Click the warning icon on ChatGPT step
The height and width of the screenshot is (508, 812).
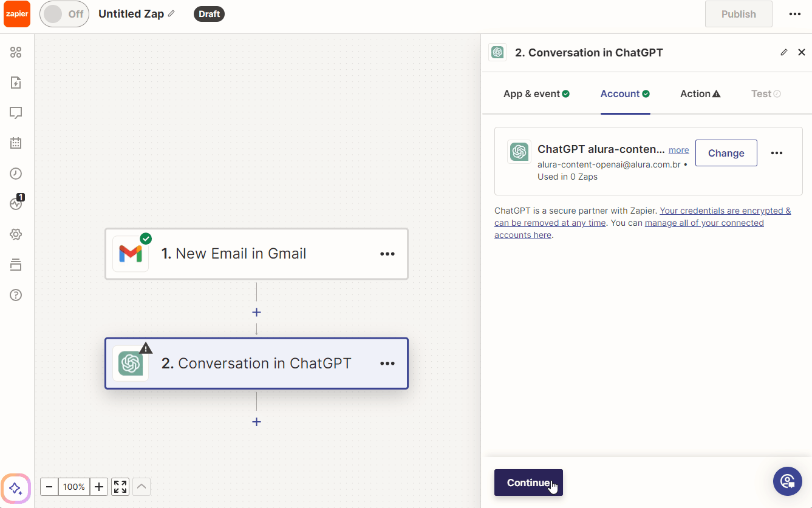(146, 348)
